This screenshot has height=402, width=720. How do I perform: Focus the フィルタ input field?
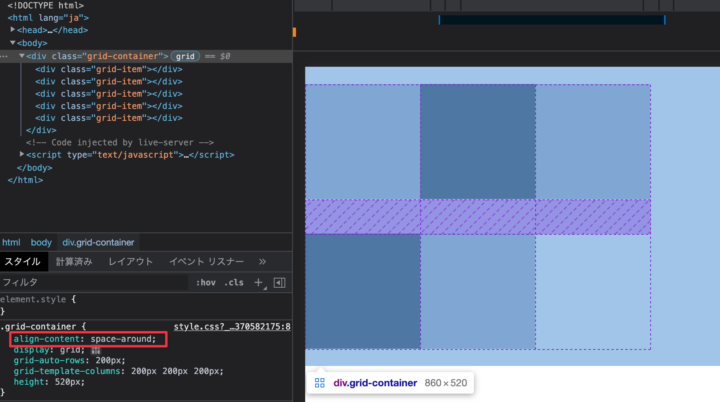coord(94,282)
